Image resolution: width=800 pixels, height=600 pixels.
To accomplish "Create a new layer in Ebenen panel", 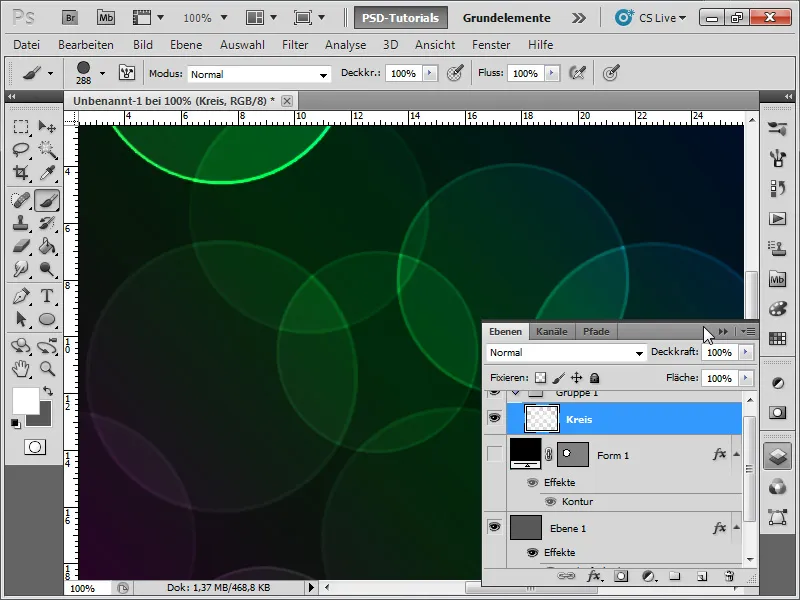I will 702,577.
